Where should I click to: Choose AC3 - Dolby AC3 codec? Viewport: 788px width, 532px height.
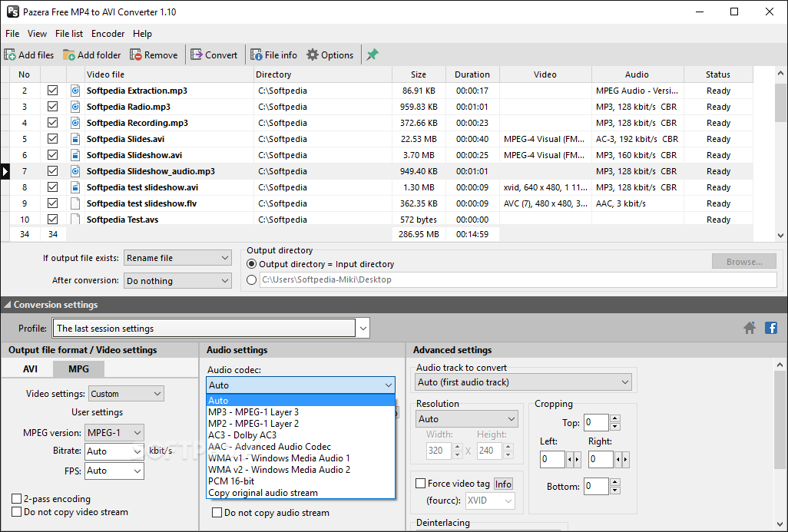click(300, 435)
